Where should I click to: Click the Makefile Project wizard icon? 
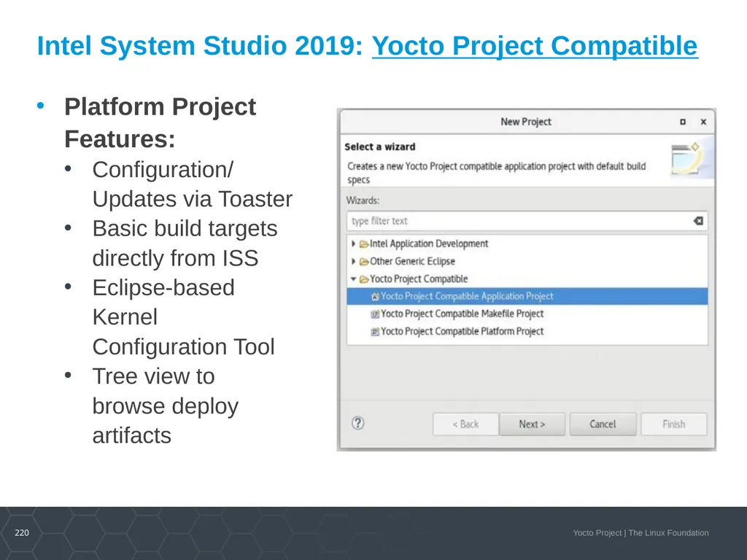point(375,314)
